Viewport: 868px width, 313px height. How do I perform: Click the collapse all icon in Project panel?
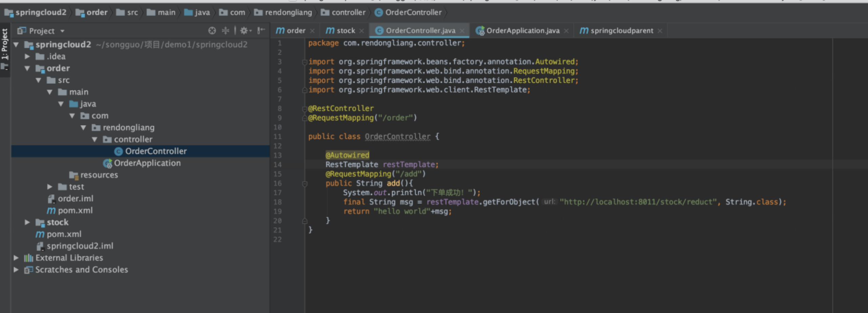coord(225,31)
